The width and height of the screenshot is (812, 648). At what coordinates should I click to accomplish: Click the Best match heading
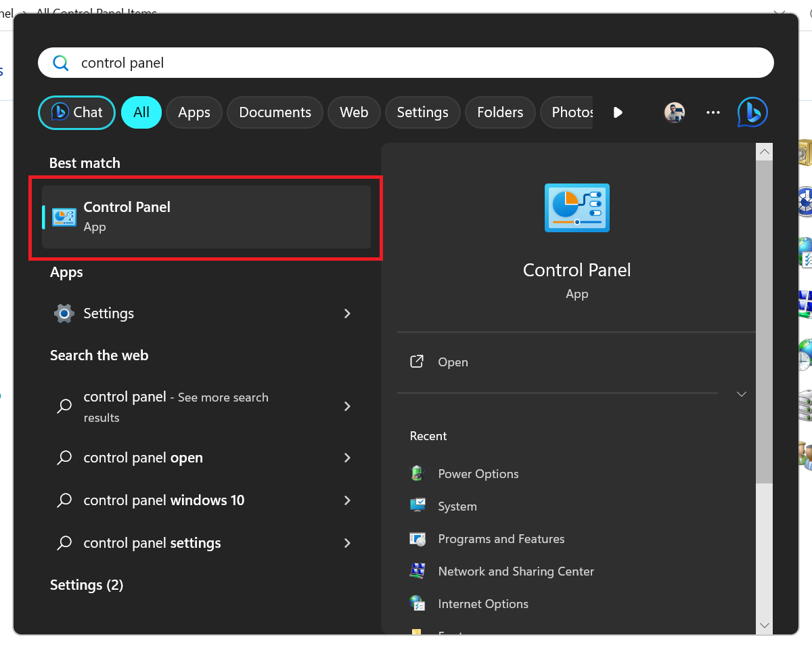click(85, 163)
